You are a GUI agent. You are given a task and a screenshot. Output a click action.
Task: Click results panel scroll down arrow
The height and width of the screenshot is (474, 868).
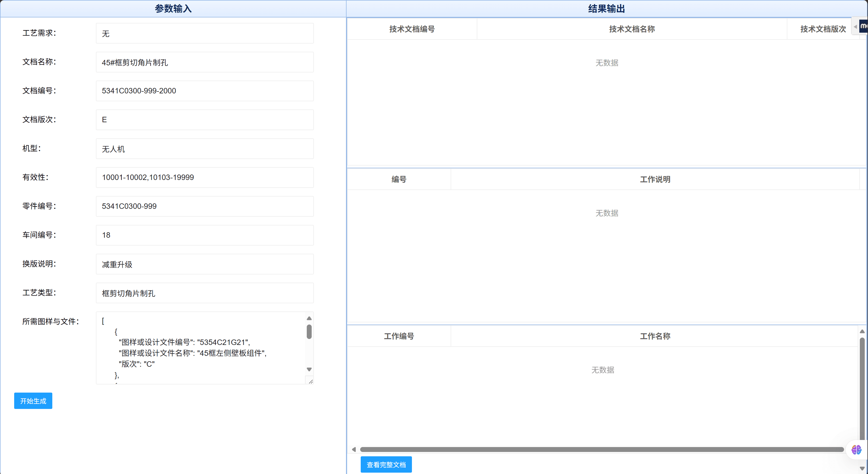(862, 468)
